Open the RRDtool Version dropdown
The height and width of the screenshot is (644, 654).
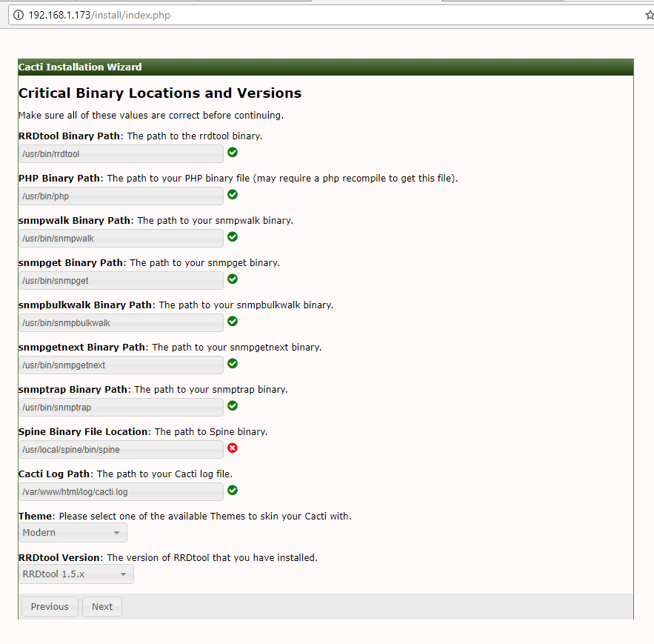(76, 574)
